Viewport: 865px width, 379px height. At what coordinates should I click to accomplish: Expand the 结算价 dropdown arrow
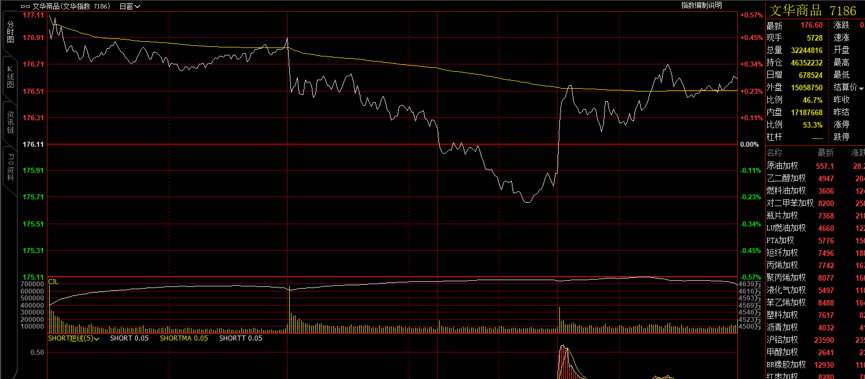tap(861, 88)
